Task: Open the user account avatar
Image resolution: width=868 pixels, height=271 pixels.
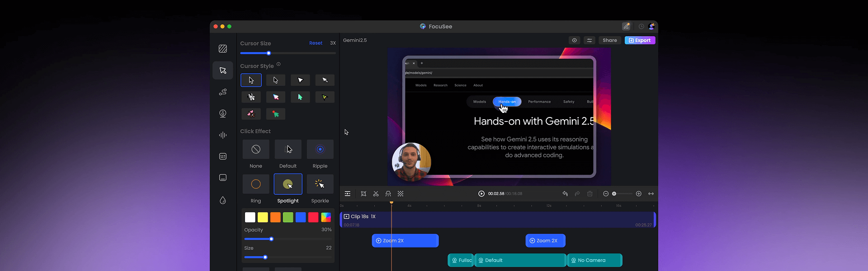Action: (651, 27)
